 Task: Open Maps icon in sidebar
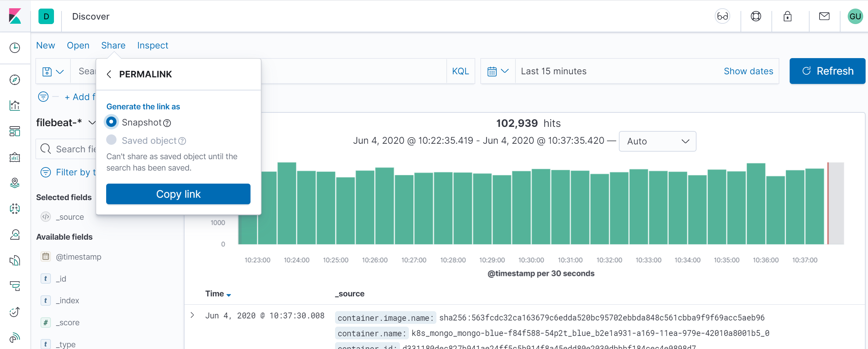pyautogui.click(x=15, y=183)
